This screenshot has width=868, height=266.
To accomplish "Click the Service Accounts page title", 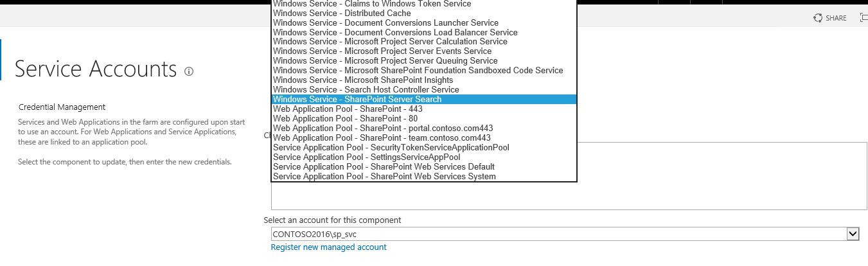I will 95,69.
